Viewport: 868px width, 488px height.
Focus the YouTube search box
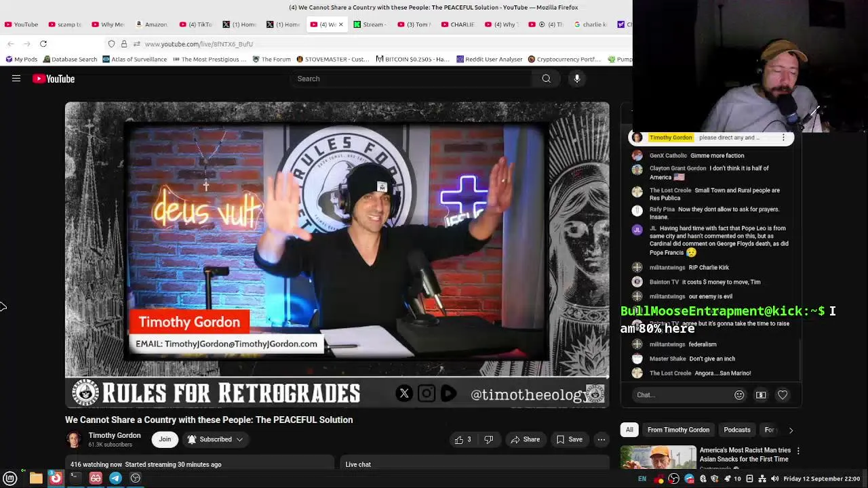click(412, 79)
